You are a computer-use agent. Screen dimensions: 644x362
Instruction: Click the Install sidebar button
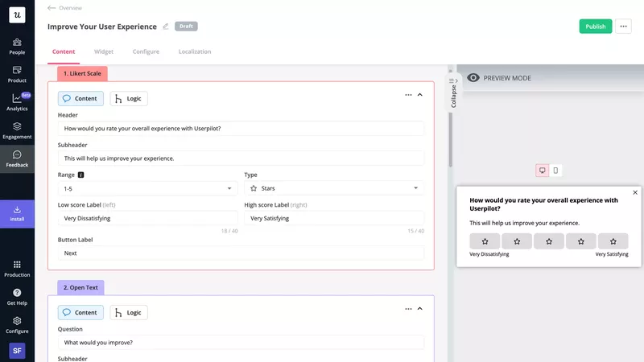pyautogui.click(x=17, y=213)
